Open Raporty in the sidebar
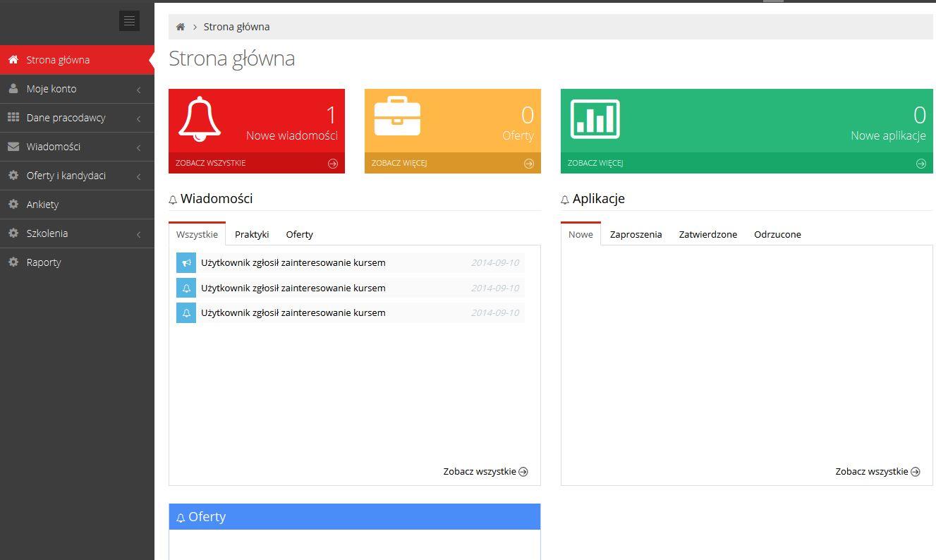The height and width of the screenshot is (560, 936). (x=77, y=262)
